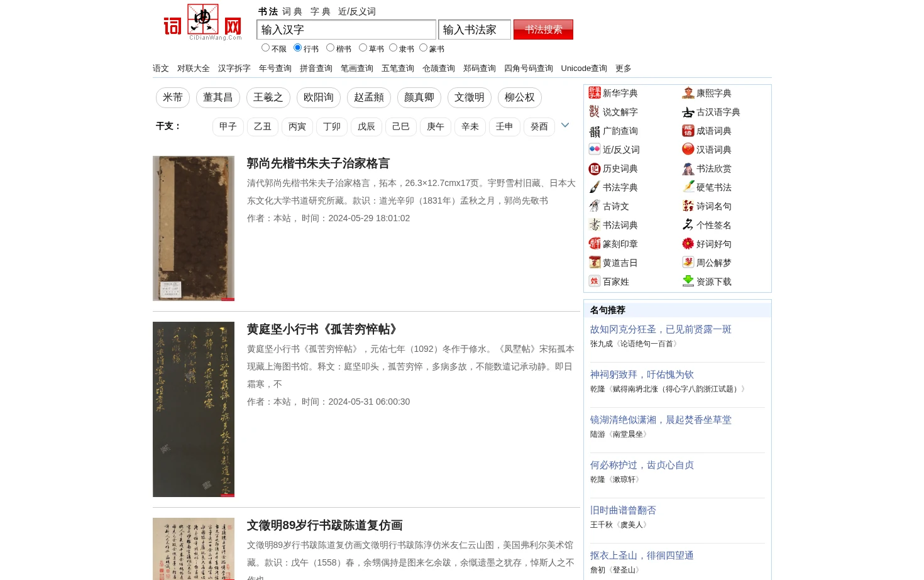Switch to the 字典 search tab
This screenshot has width=924, height=580.
pos(321,11)
